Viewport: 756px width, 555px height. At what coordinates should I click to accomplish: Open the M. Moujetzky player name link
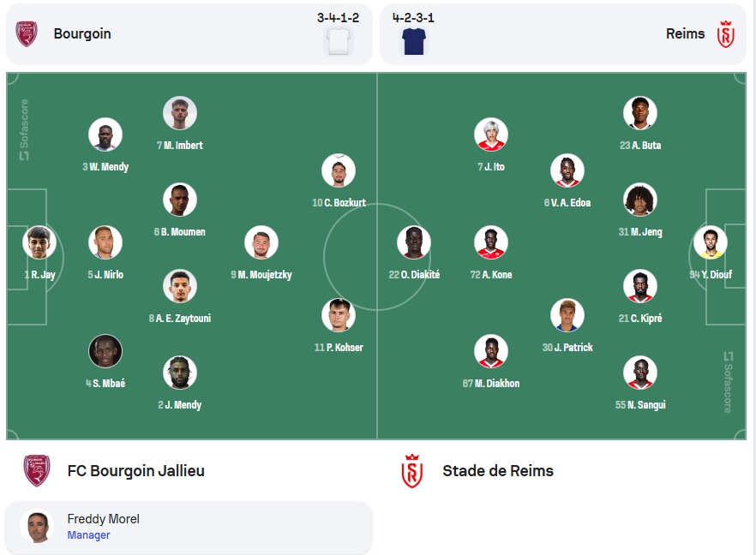[261, 275]
